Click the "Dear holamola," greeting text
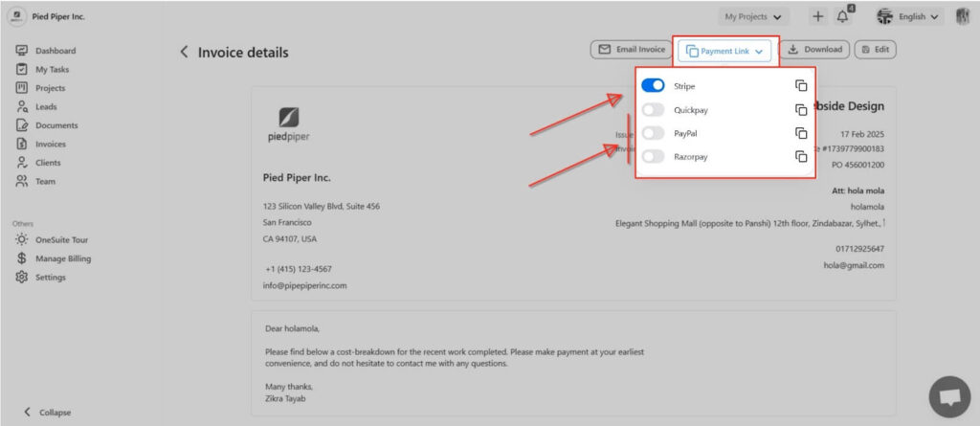This screenshot has width=980, height=426. [292, 328]
